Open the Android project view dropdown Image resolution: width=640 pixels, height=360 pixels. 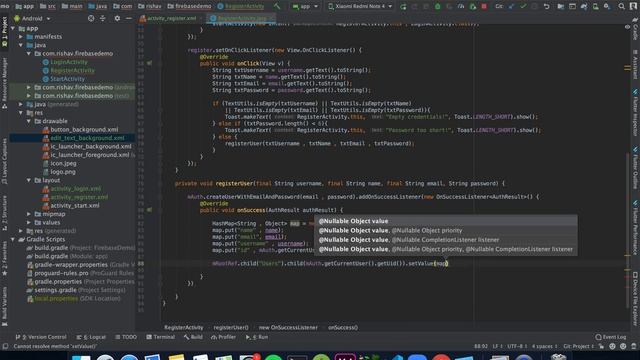(x=32, y=18)
